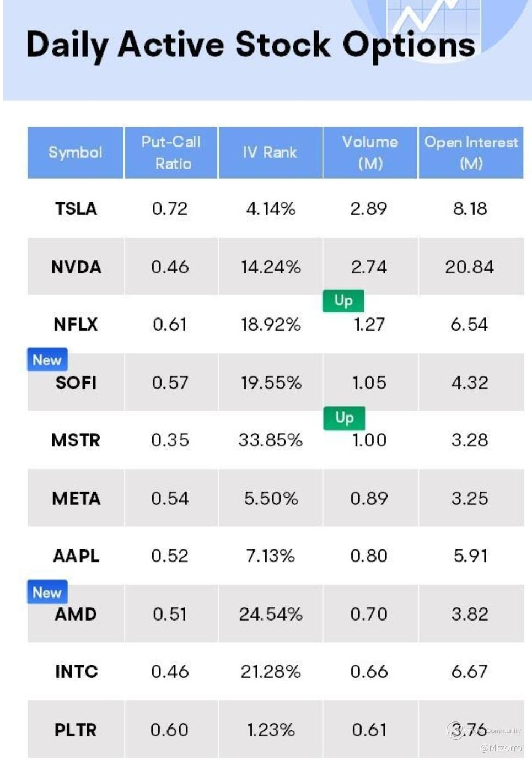The height and width of the screenshot is (760, 532).
Task: Open the TSLA symbol row
Action: click(x=76, y=209)
